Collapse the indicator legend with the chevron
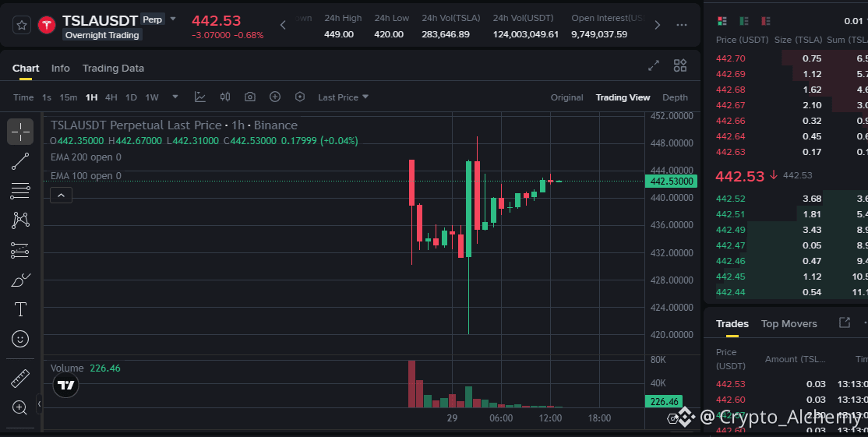The image size is (868, 437). pos(61,196)
